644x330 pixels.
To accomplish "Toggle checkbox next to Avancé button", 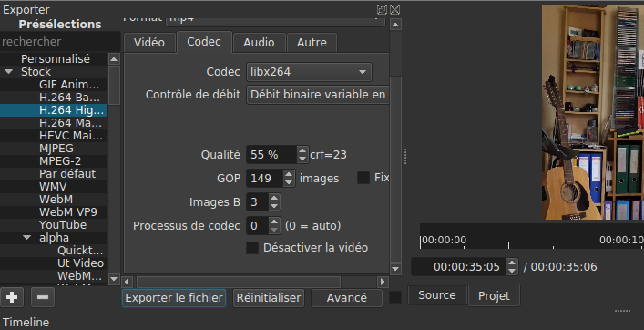I will [395, 297].
